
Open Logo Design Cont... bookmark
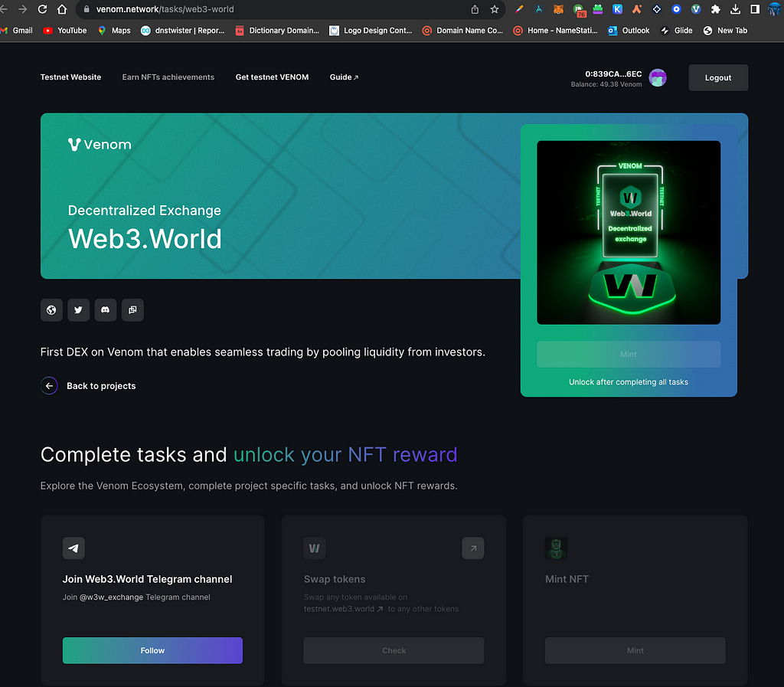click(371, 31)
